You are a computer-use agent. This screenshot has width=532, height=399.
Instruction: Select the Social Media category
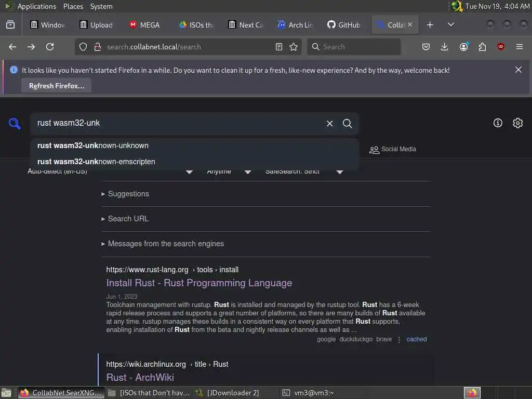pos(392,149)
